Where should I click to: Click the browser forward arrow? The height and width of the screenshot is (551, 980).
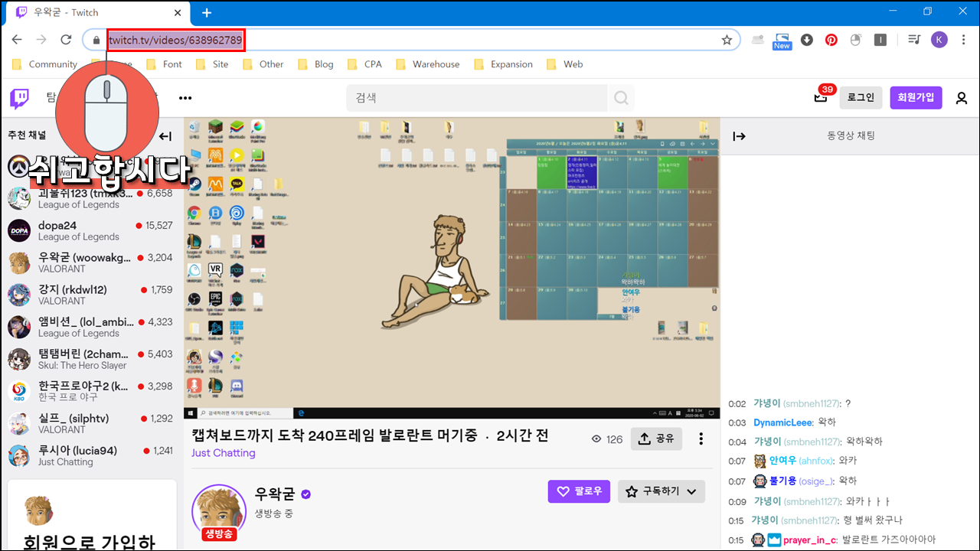(x=41, y=40)
